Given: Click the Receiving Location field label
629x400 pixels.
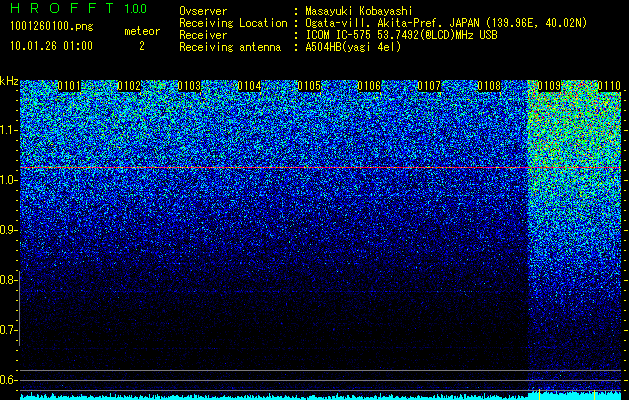Looking at the screenshot, I should [x=233, y=23].
